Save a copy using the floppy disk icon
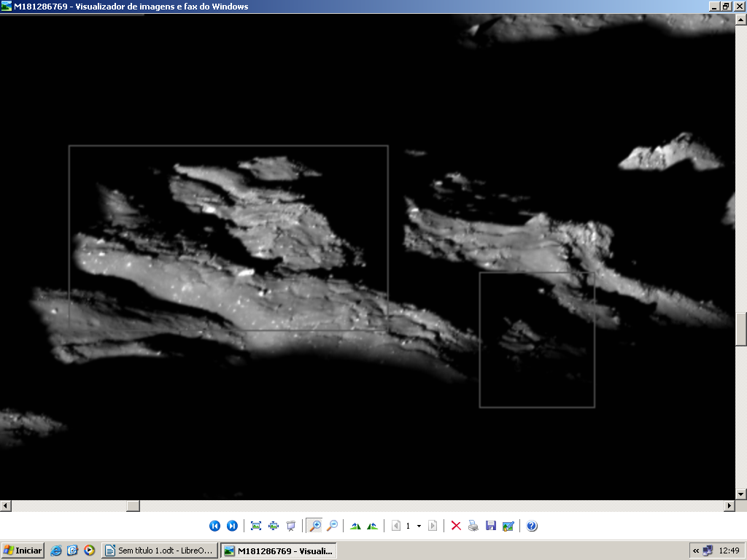Screen dimensions: 747x560 coord(491,526)
